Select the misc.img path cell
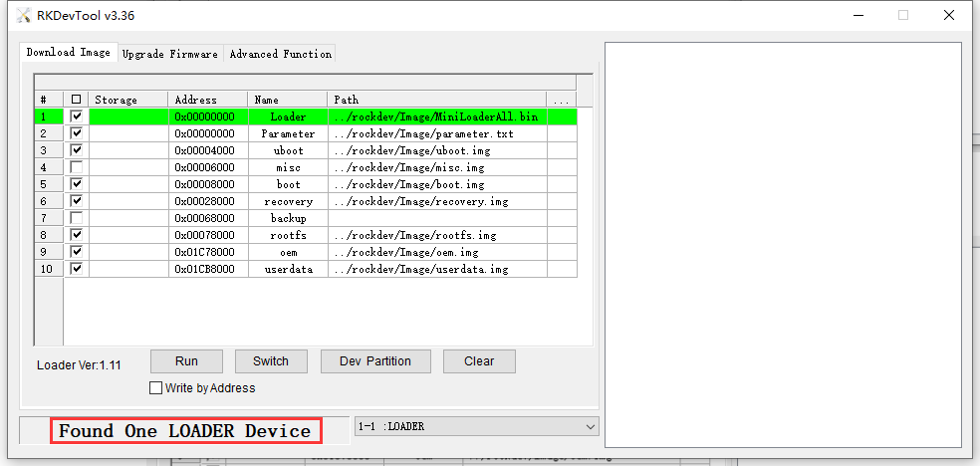 437,167
